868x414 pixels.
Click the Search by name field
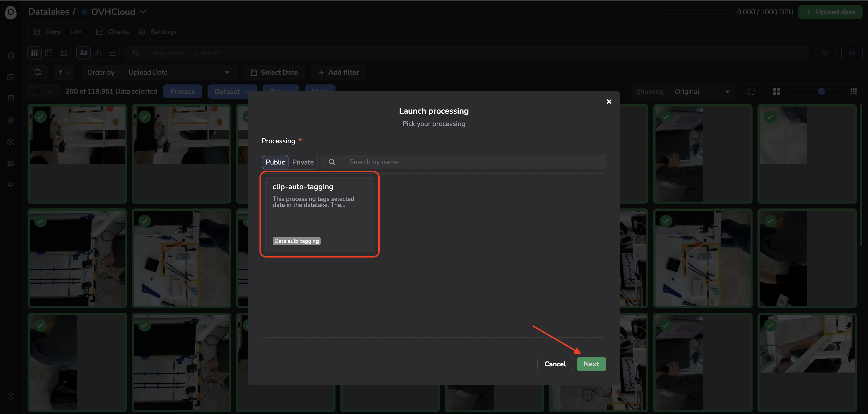[464, 162]
